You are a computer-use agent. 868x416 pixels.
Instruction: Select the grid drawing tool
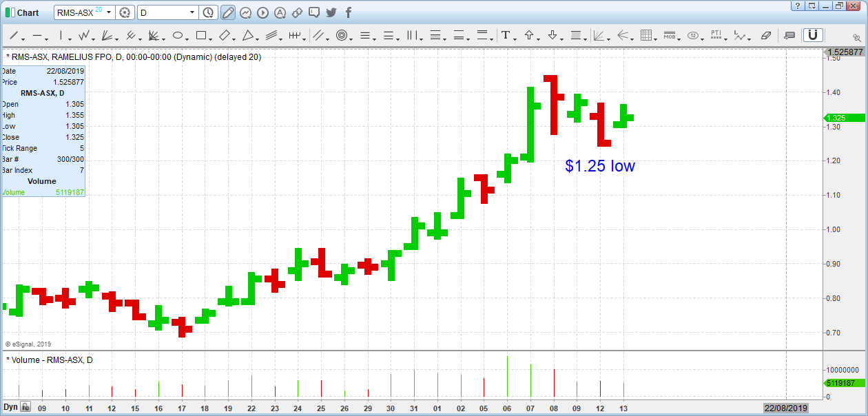(645, 35)
